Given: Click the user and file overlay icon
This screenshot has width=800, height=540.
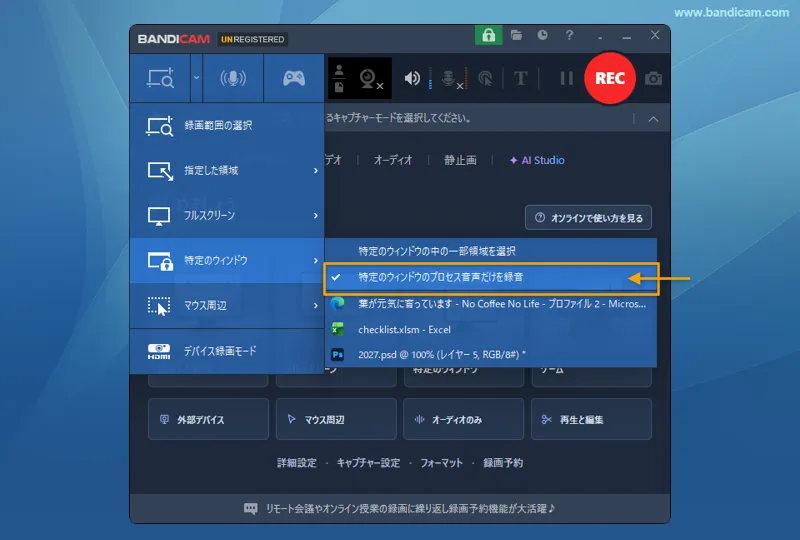Looking at the screenshot, I should (339, 79).
